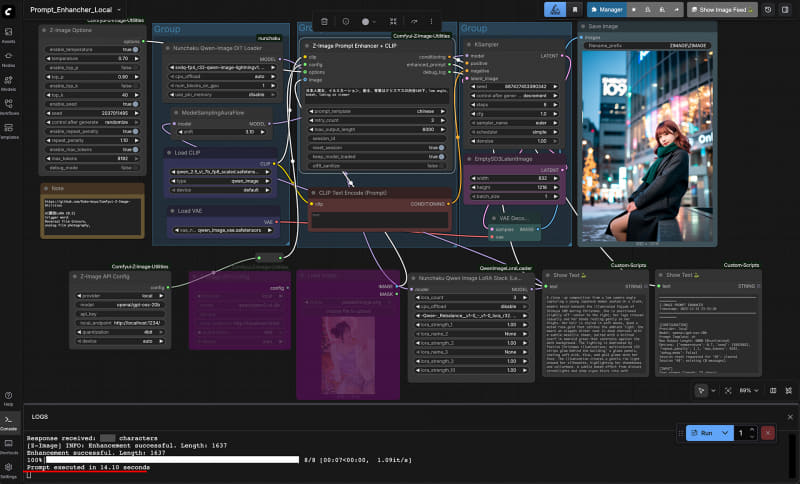Click the fit view icon on the canvas toolbar

tap(728, 390)
